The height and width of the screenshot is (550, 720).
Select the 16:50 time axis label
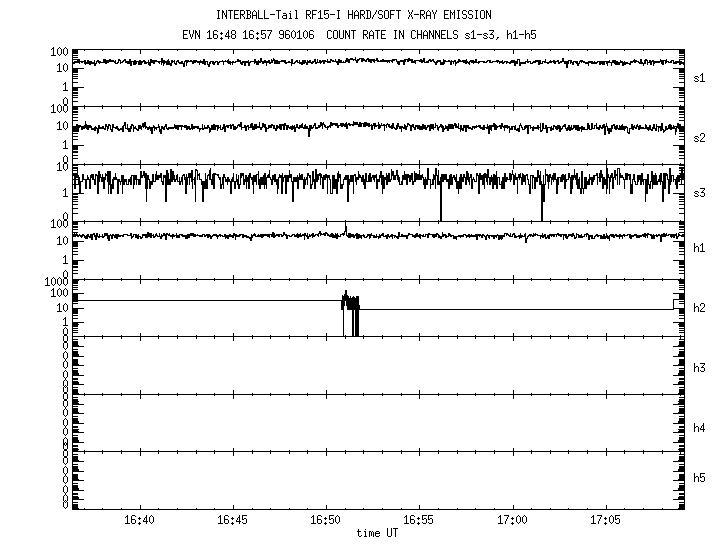point(326,521)
